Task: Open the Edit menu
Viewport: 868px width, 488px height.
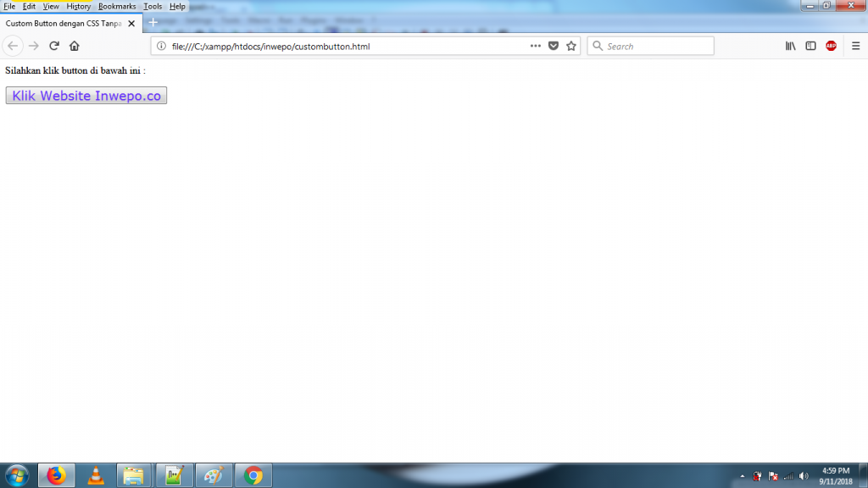Action: (29, 6)
